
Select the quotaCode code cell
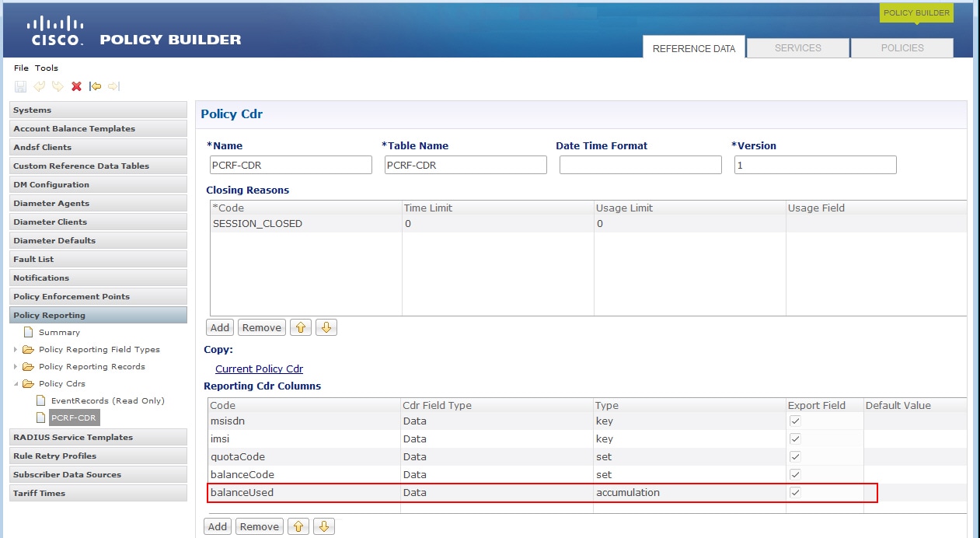(304, 456)
